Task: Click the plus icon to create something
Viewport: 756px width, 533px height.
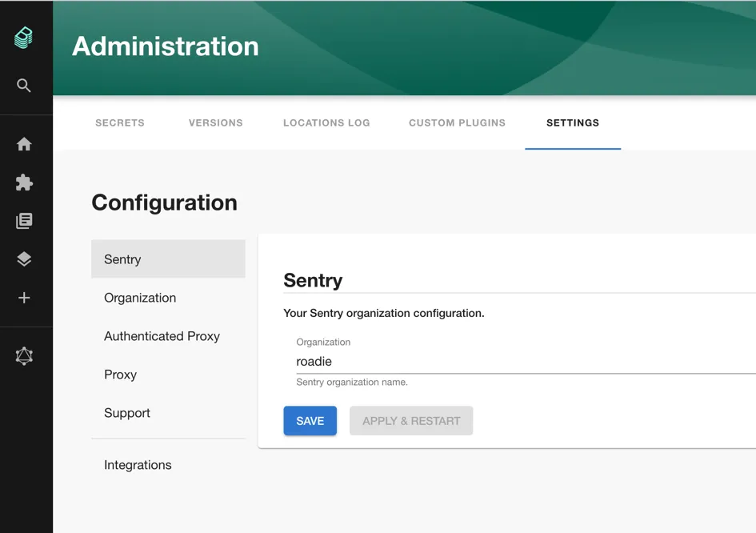Action: pyautogui.click(x=23, y=297)
